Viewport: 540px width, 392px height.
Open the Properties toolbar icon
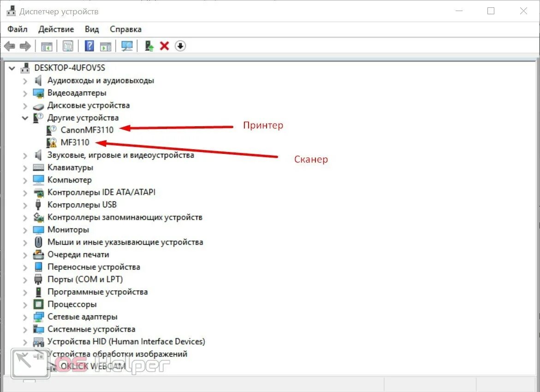click(x=68, y=46)
